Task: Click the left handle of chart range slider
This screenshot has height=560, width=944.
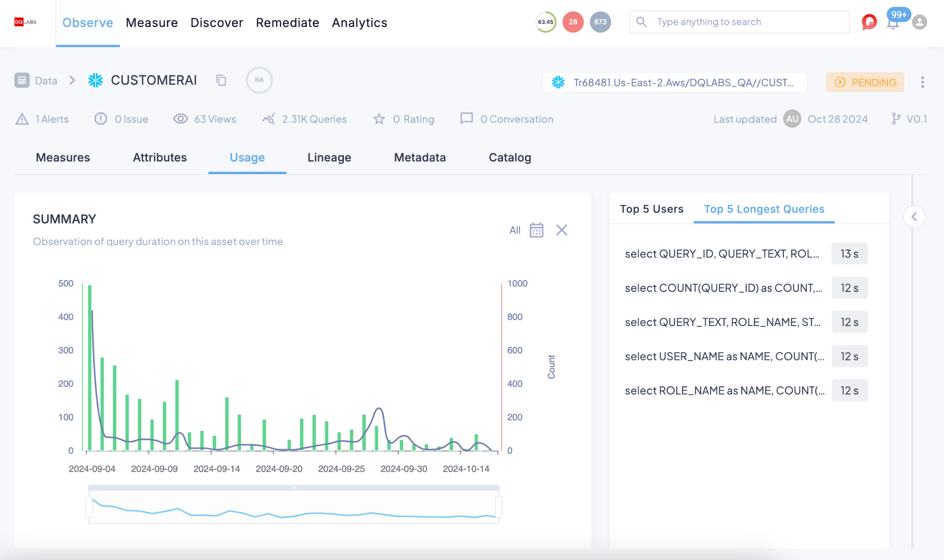Action: click(89, 507)
